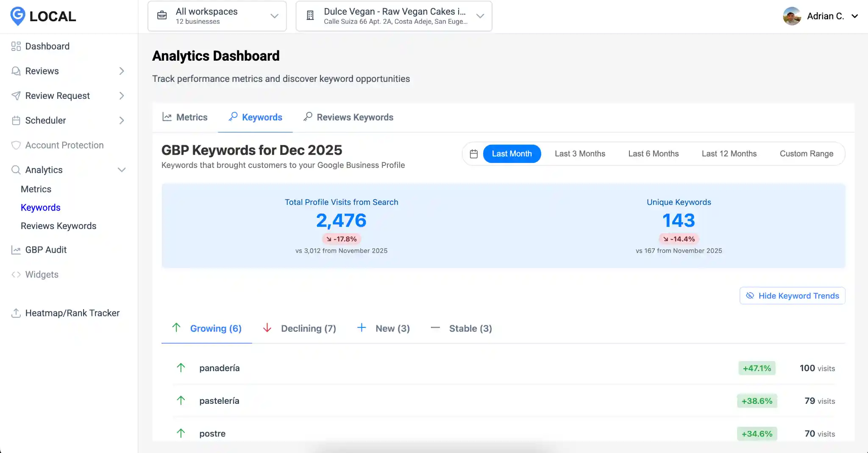868x453 pixels.
Task: Click the panadería keyword link
Action: click(219, 368)
